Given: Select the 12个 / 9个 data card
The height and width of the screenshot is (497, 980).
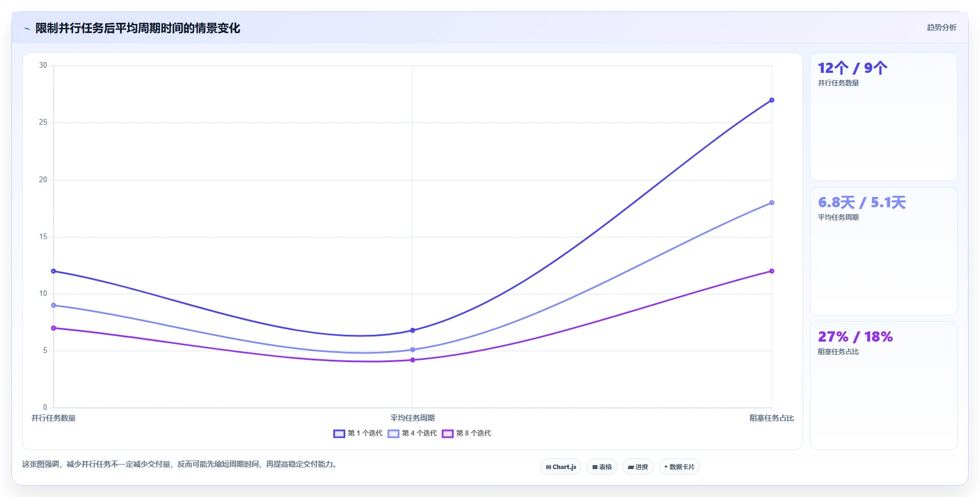Looking at the screenshot, I should [883, 117].
